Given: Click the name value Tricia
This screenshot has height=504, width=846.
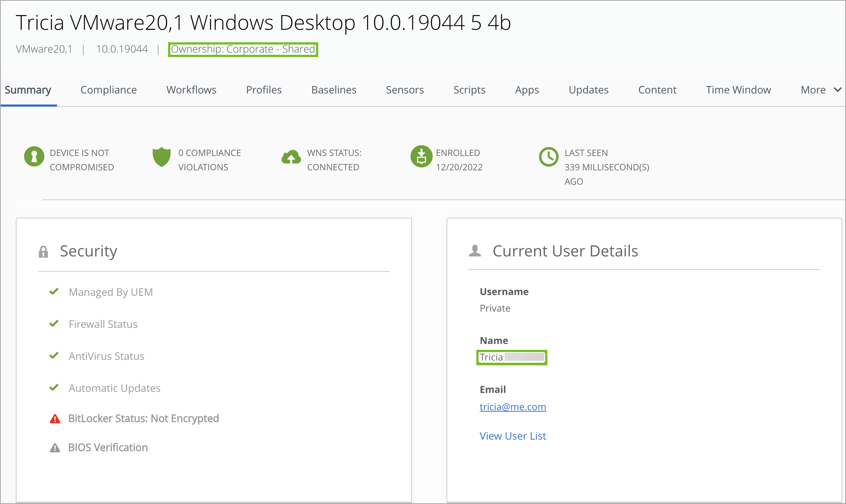Looking at the screenshot, I should pyautogui.click(x=491, y=357).
